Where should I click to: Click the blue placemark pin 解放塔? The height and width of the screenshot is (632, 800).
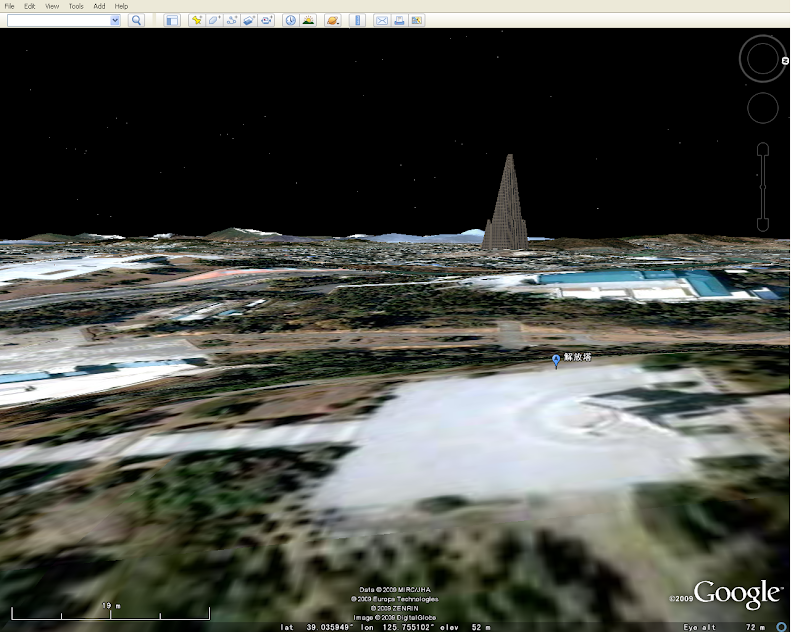pyautogui.click(x=556, y=361)
